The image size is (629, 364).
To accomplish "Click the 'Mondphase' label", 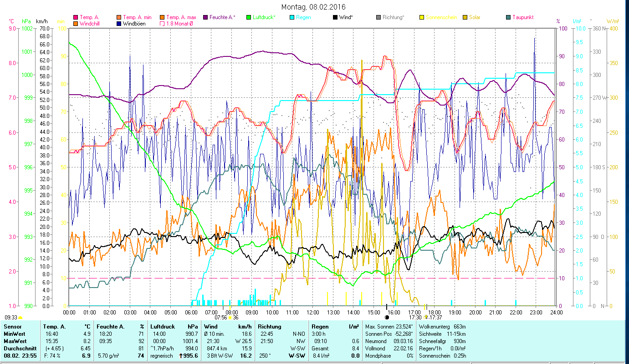I will tap(378, 356).
